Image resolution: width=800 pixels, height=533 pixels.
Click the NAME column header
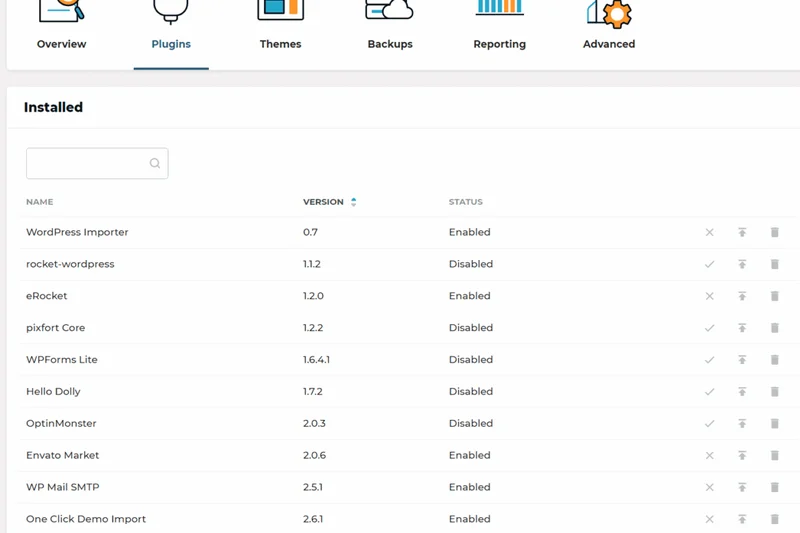pyautogui.click(x=39, y=202)
